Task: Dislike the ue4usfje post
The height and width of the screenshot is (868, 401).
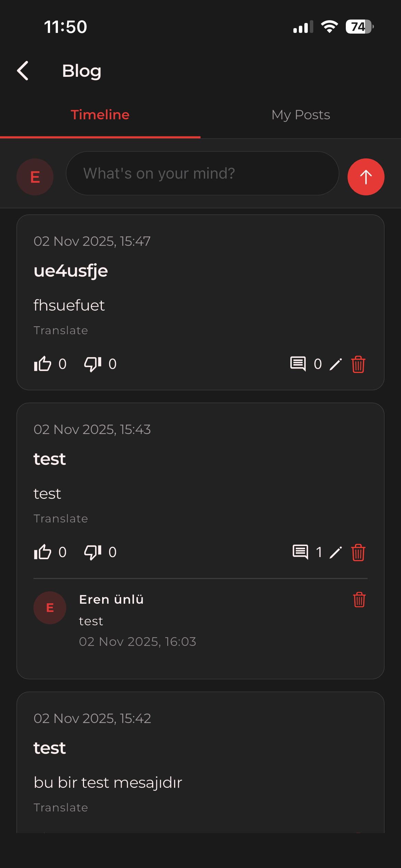Action: [93, 364]
